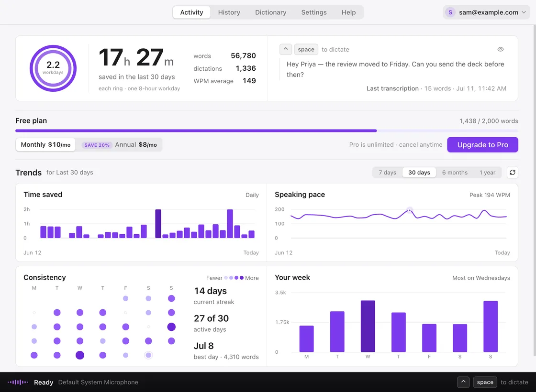The image size is (536, 392).
Task: Click the darkest Wednesday dot in the bottom Consistency row
Action: (79, 355)
